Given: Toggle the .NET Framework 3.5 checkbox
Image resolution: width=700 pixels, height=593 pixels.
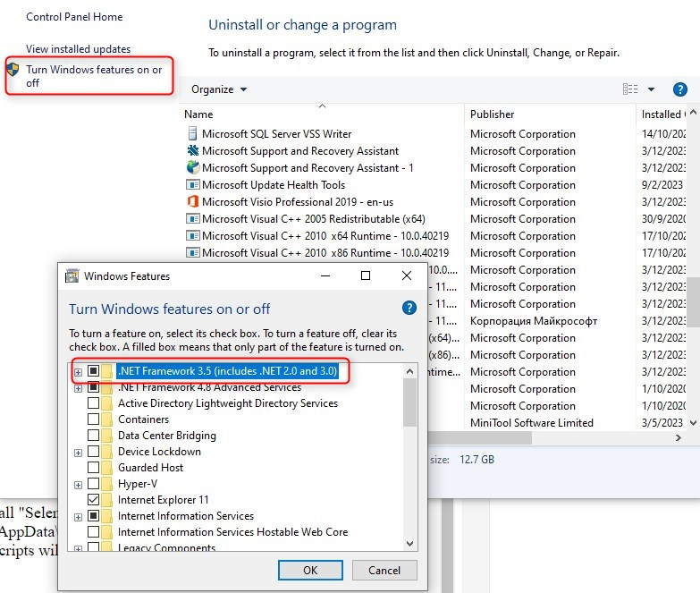Looking at the screenshot, I should (93, 370).
